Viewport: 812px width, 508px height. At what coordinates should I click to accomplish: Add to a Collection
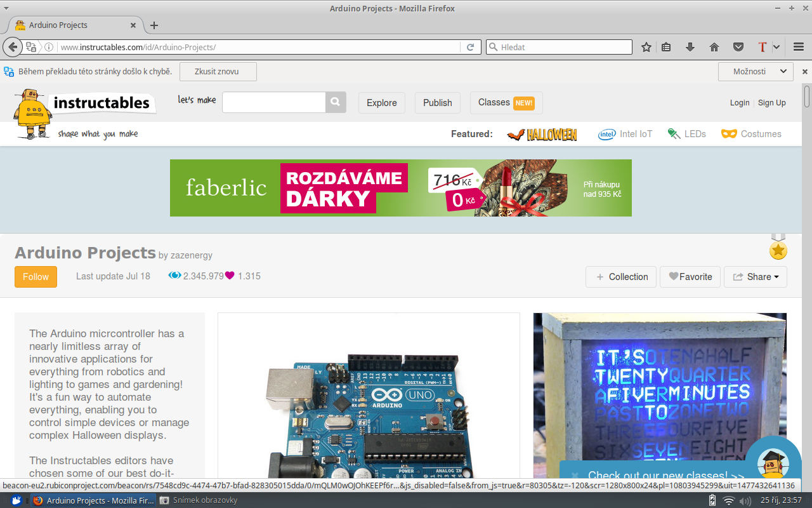pyautogui.click(x=622, y=277)
